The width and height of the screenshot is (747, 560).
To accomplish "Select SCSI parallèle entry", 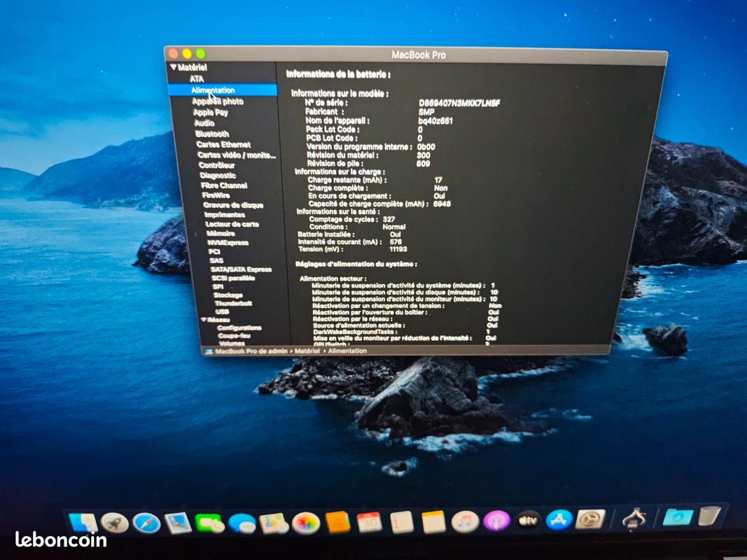I will [233, 278].
